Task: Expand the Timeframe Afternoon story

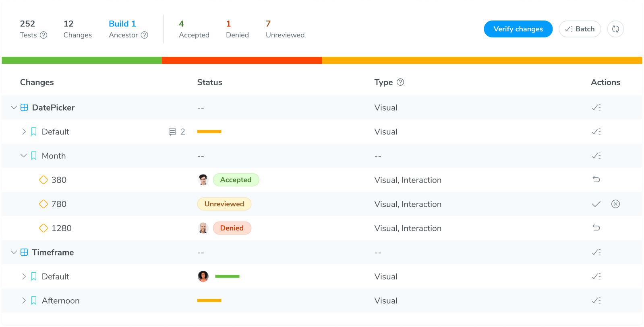Action: pos(24,300)
